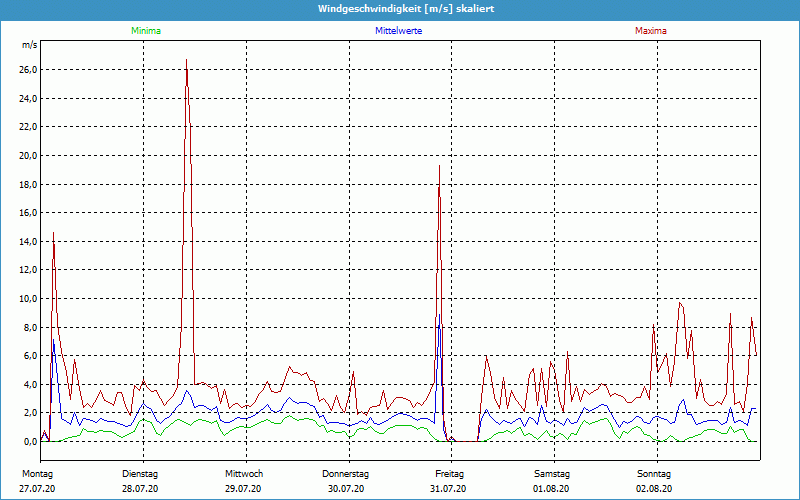Click the Minima legend label
The width and height of the screenshot is (800, 500).
[x=146, y=31]
